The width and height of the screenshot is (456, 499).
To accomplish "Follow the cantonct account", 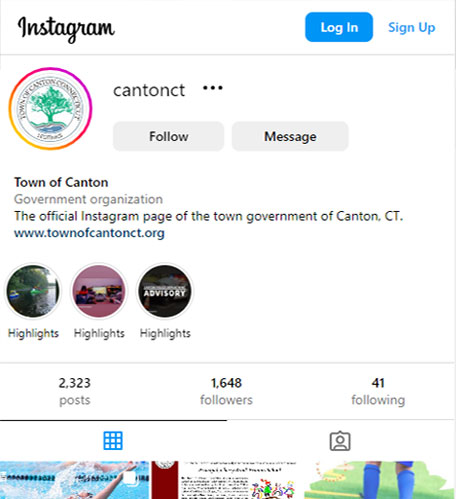I will click(x=169, y=136).
